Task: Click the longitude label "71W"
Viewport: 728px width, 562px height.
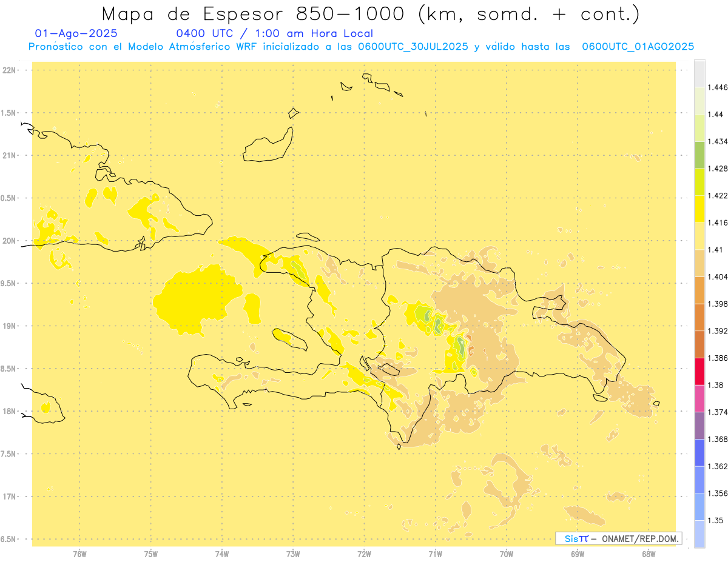Action: 435,554
